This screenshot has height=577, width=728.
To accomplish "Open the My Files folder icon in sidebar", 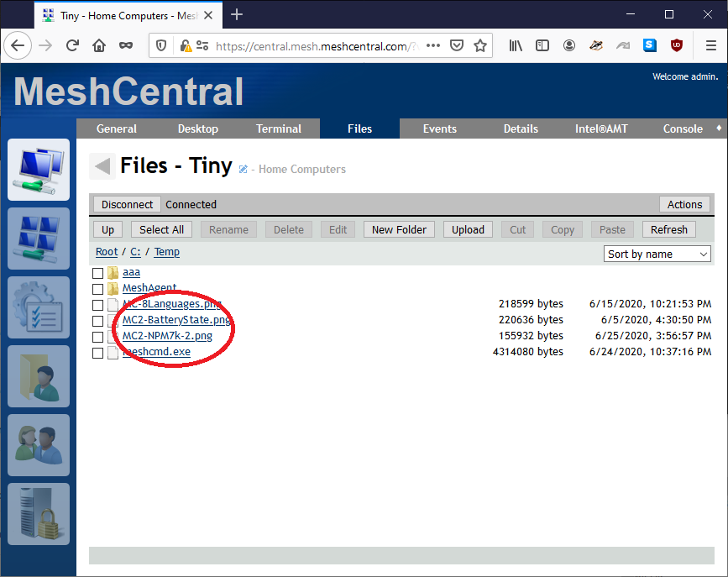I will pyautogui.click(x=38, y=376).
